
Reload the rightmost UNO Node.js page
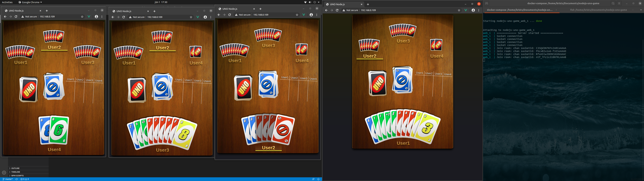pos(337,10)
